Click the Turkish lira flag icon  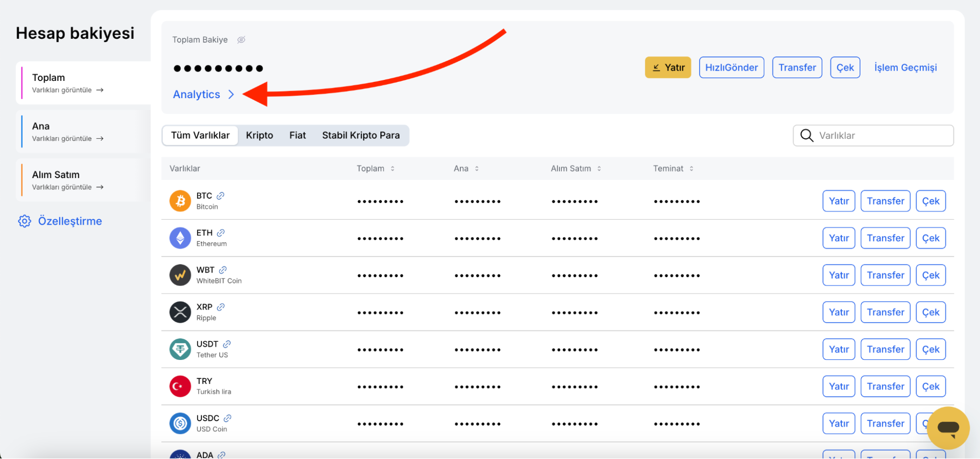coord(180,386)
